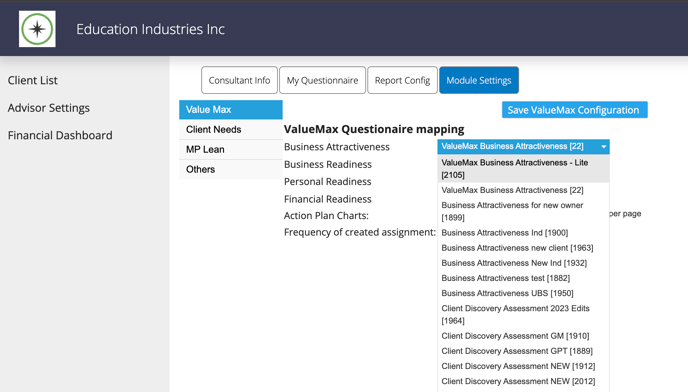688x392 pixels.
Task: Choose Business Attractiveness for new owner [1899]
Action: coord(523,211)
